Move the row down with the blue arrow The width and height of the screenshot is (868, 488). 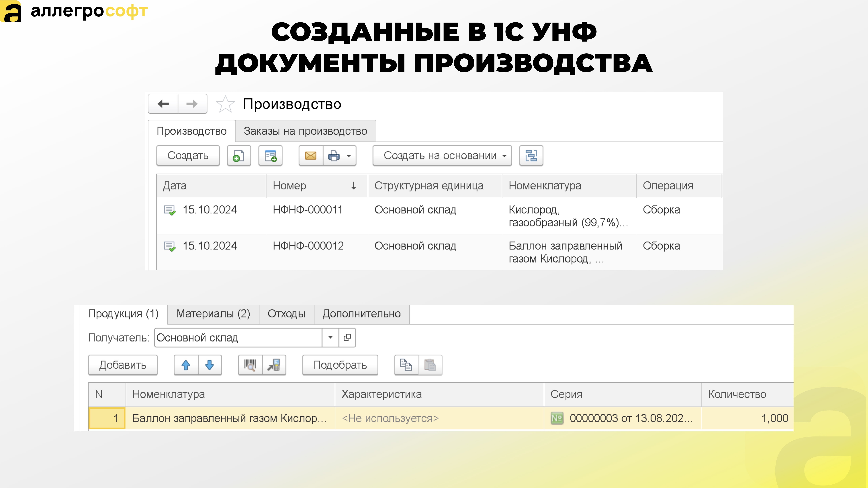[210, 365]
